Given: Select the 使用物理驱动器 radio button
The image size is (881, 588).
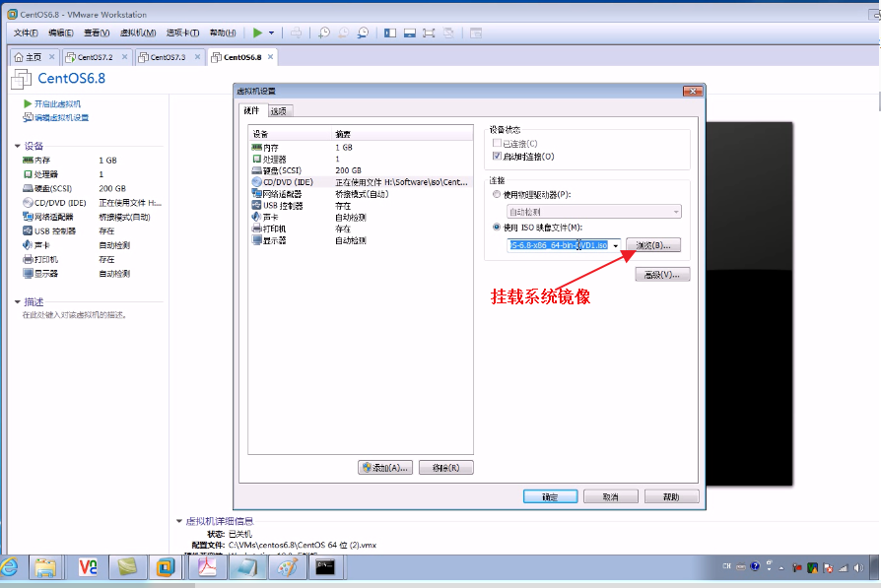Looking at the screenshot, I should pos(497,194).
